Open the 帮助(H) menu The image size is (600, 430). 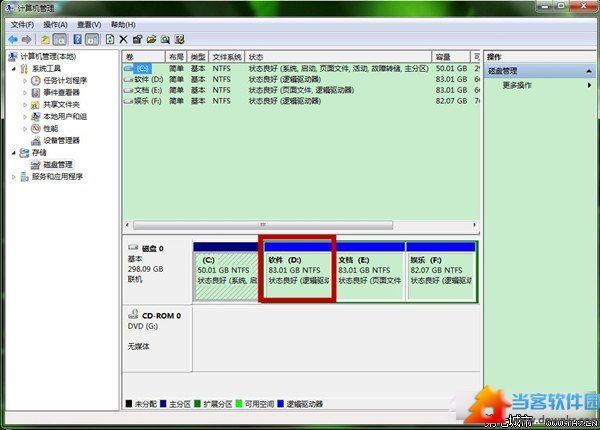(123, 25)
